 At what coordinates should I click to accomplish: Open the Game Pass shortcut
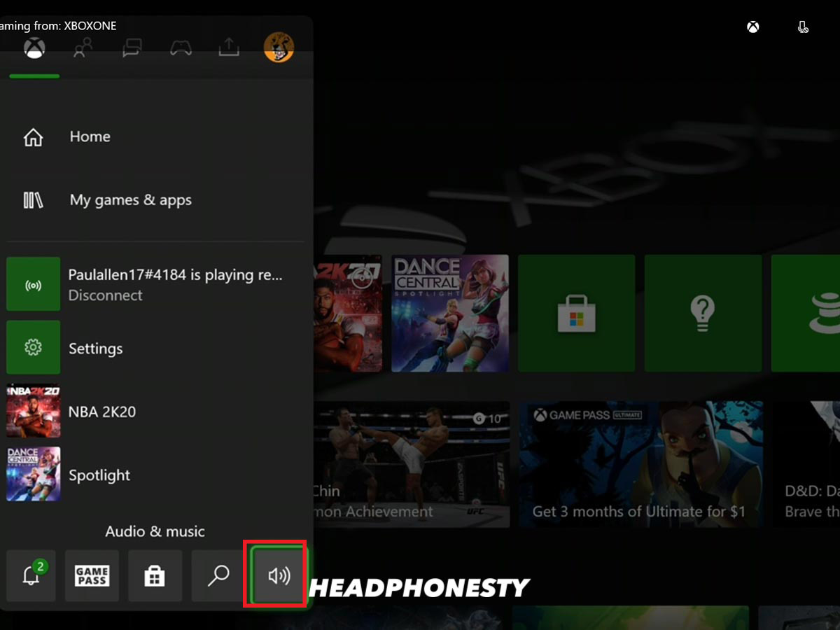pyautogui.click(x=92, y=576)
